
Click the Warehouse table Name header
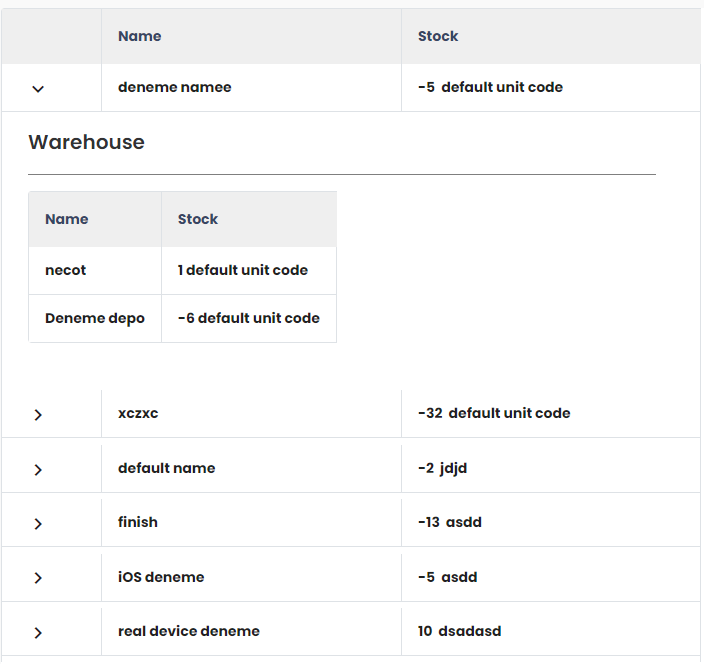pos(67,219)
